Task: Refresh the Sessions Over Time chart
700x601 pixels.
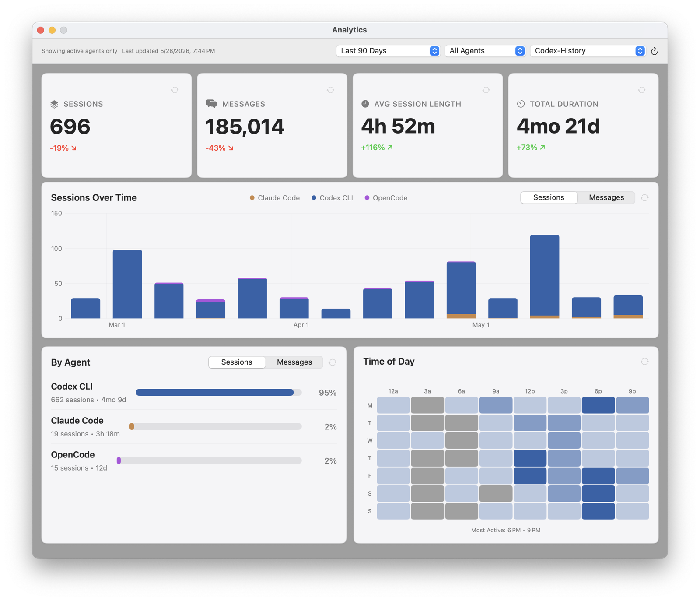Action: coord(644,198)
